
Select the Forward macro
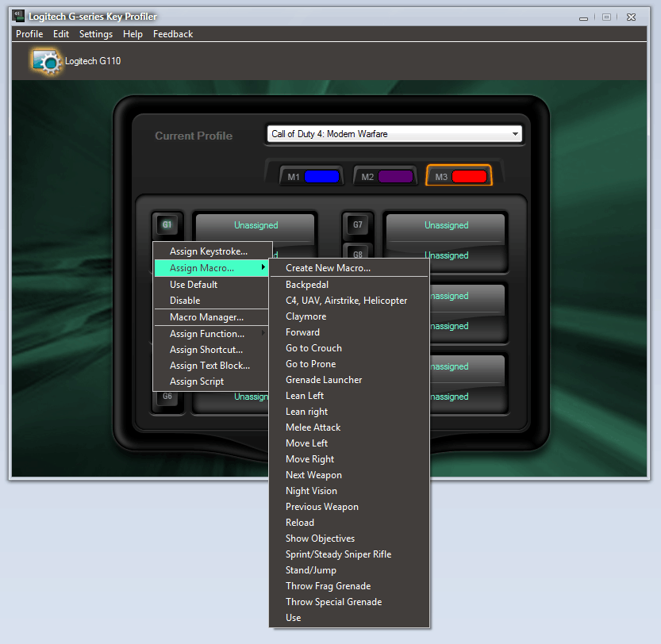(349, 332)
